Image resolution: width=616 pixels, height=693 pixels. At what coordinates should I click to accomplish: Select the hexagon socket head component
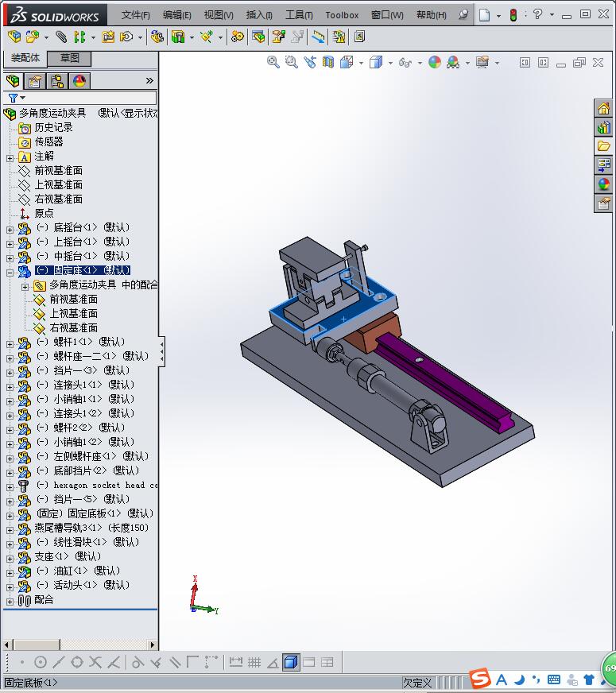97,486
